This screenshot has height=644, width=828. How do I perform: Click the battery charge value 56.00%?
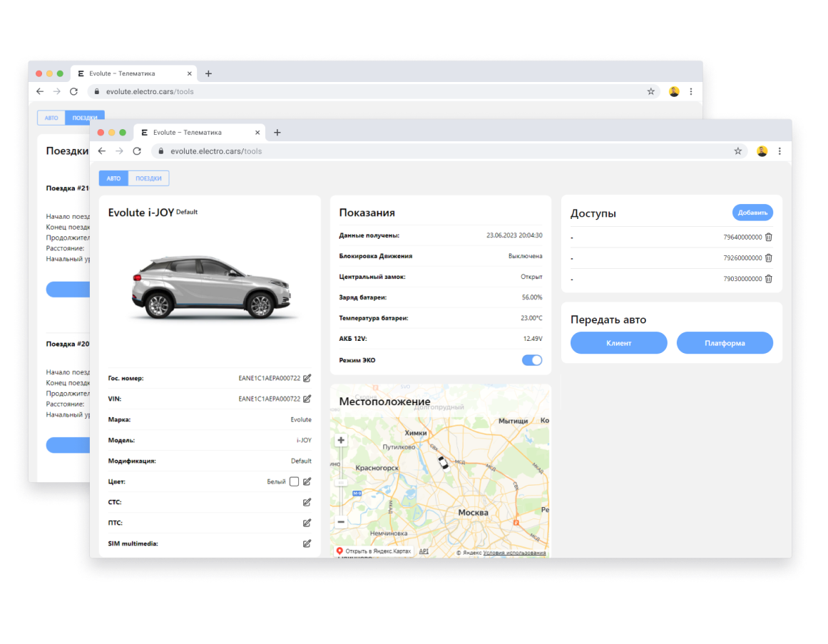pos(532,297)
